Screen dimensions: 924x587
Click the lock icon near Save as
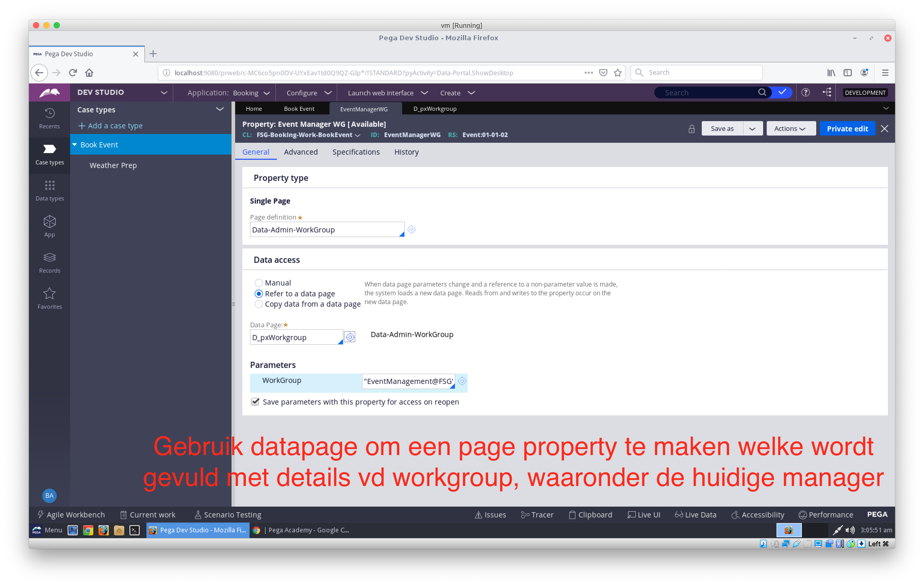(691, 129)
